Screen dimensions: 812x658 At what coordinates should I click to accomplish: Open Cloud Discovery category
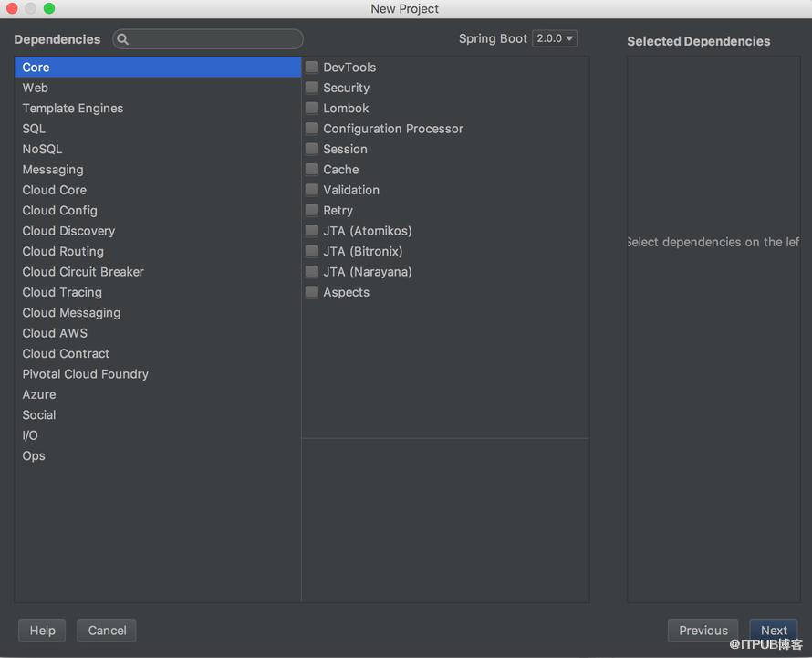158,231
